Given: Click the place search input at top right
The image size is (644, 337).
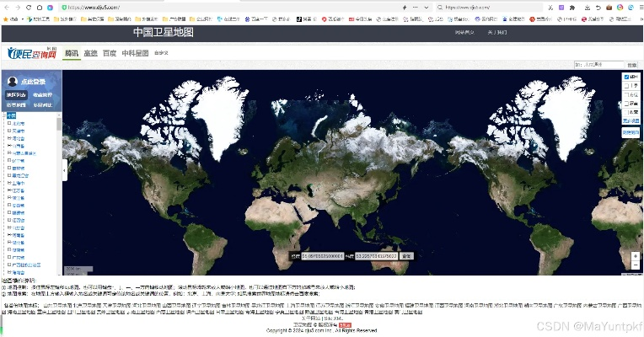Looking at the screenshot, I should pos(598,64).
